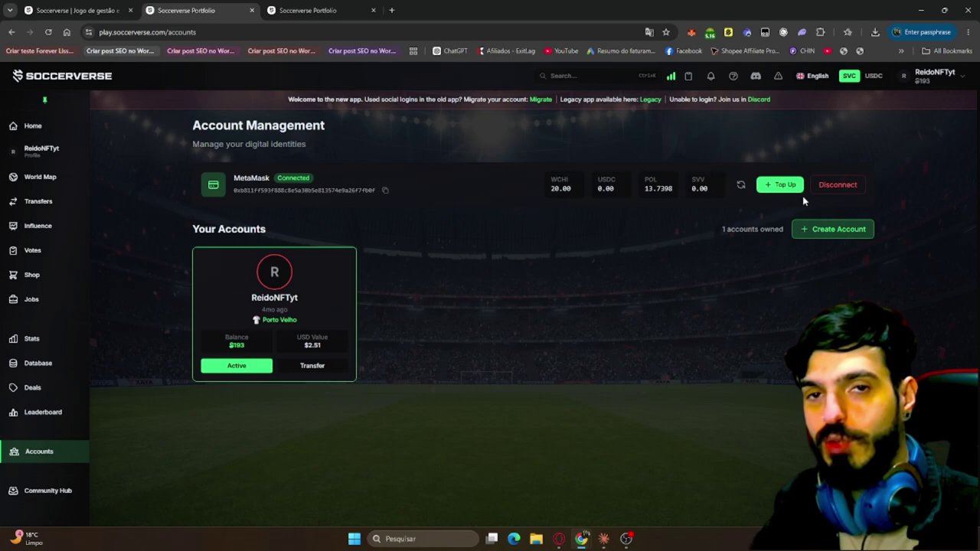Viewport: 980px width, 551px height.
Task: Open All Bookmarks folder
Action: [x=947, y=51]
